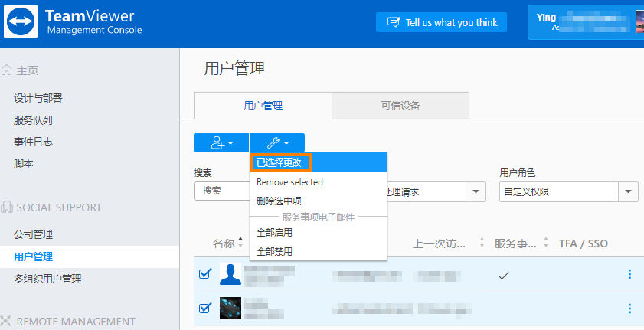Open three-dot menu for first user row
Image resolution: width=644 pixels, height=330 pixels.
tap(629, 275)
